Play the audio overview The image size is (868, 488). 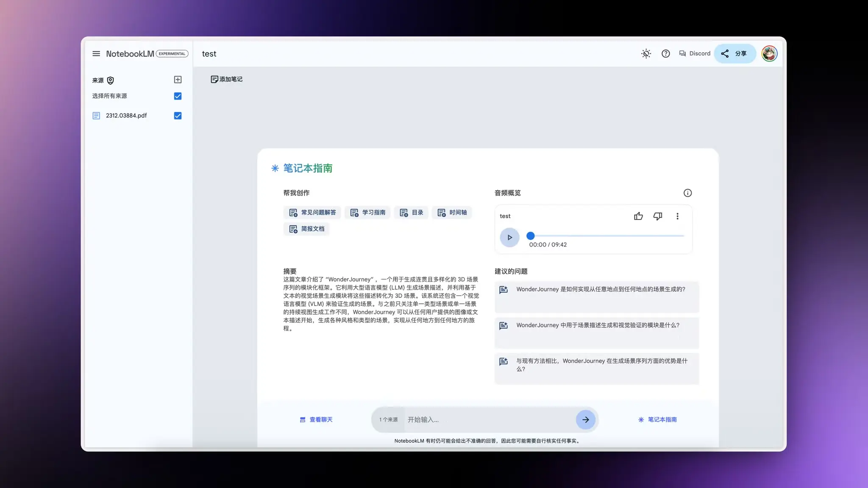tap(509, 238)
